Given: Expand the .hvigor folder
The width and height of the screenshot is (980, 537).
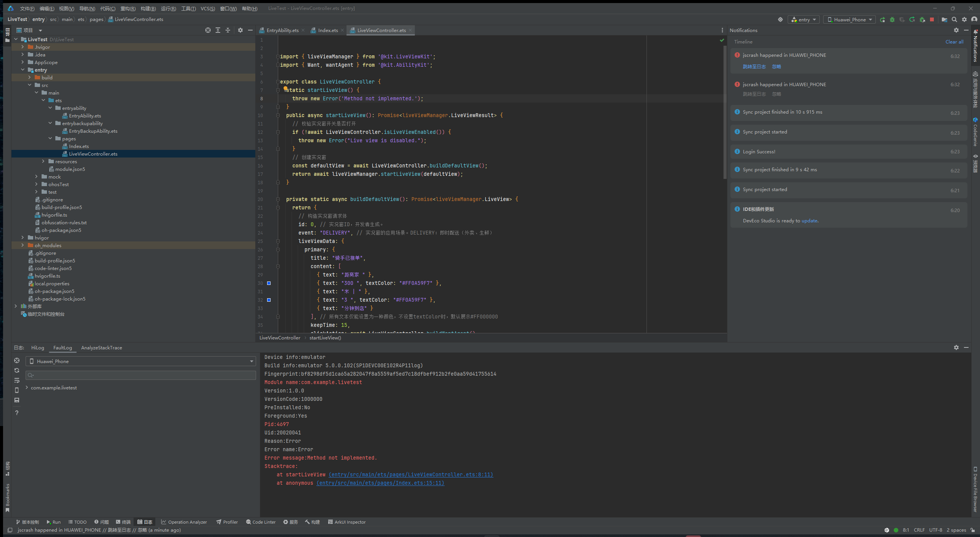Looking at the screenshot, I should (x=23, y=47).
